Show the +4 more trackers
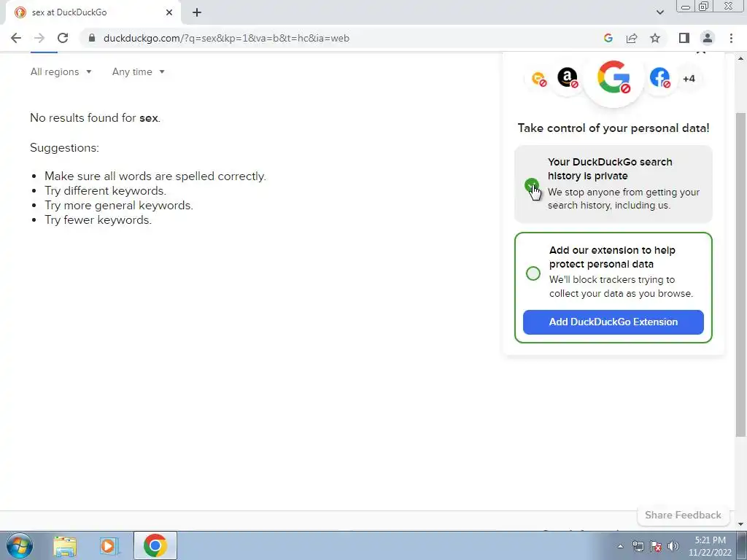 689,79
